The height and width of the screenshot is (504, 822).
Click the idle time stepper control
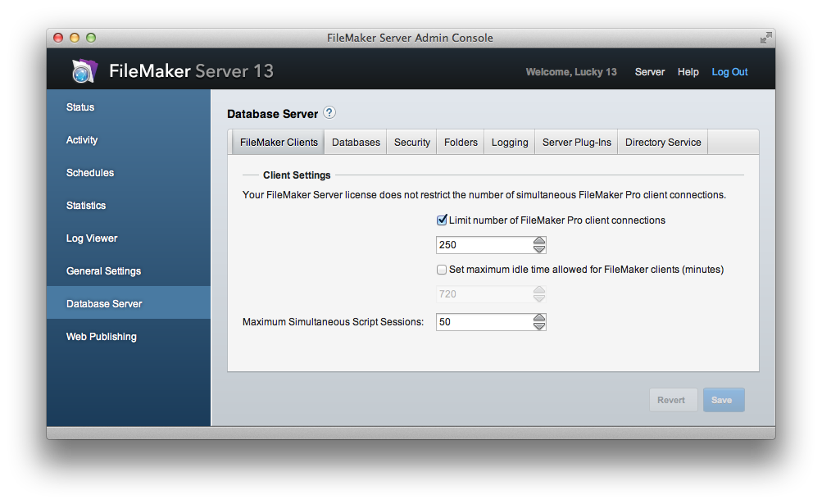point(539,293)
